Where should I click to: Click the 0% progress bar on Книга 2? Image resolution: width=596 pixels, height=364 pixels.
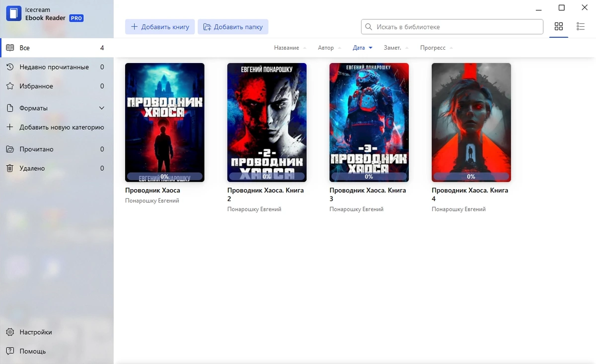pyautogui.click(x=267, y=176)
